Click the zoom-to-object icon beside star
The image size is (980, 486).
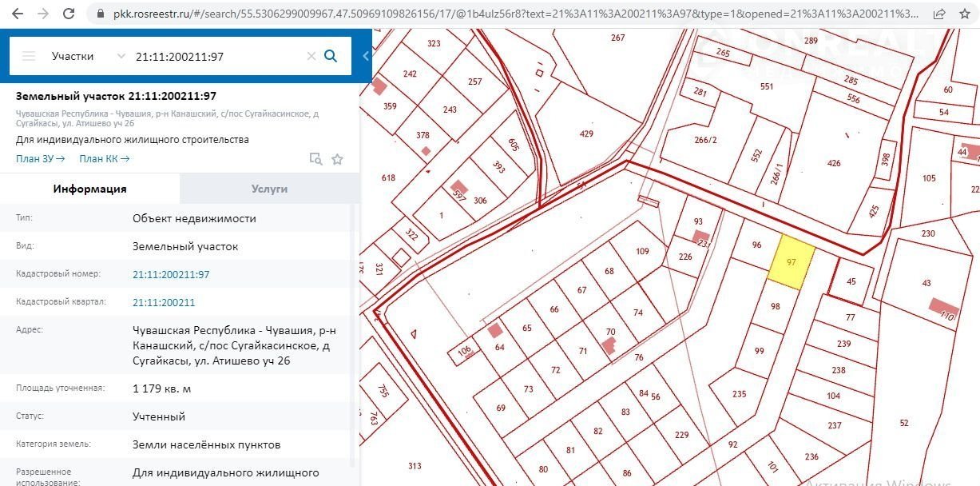pyautogui.click(x=315, y=159)
